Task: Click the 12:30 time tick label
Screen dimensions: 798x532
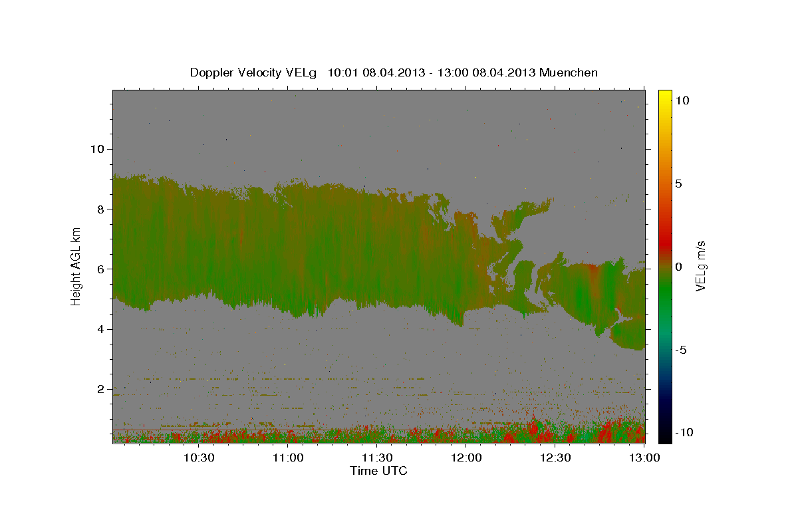Action: 555,458
